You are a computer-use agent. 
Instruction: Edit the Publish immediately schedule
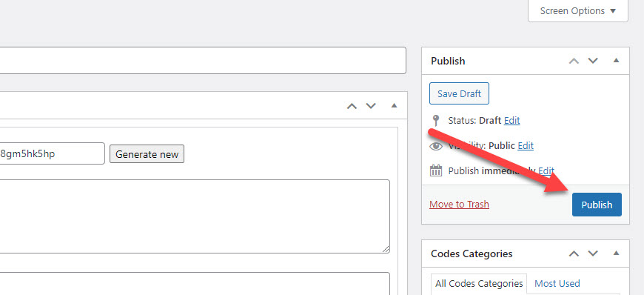[546, 170]
